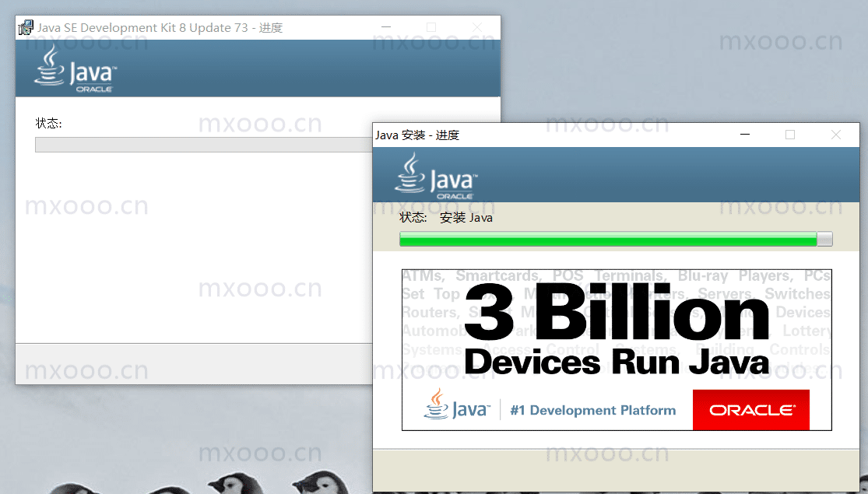
Task: Minimize the Java SE Development Kit window
Action: (x=386, y=27)
